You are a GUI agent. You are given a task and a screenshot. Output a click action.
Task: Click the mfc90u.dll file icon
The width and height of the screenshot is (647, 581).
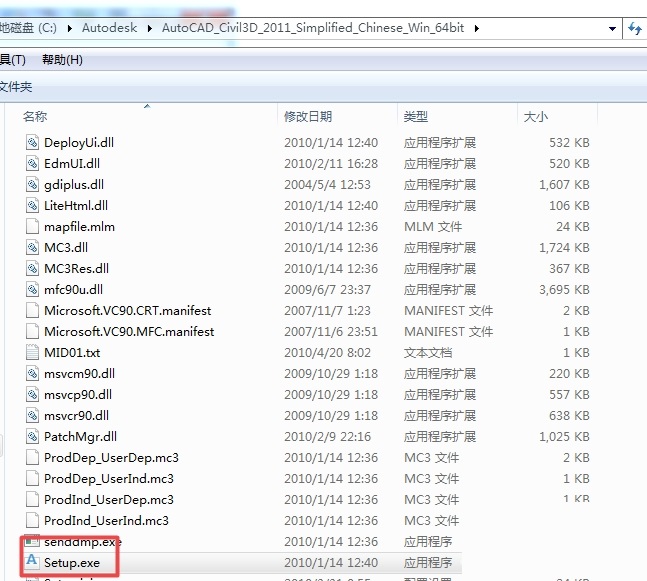(32, 289)
